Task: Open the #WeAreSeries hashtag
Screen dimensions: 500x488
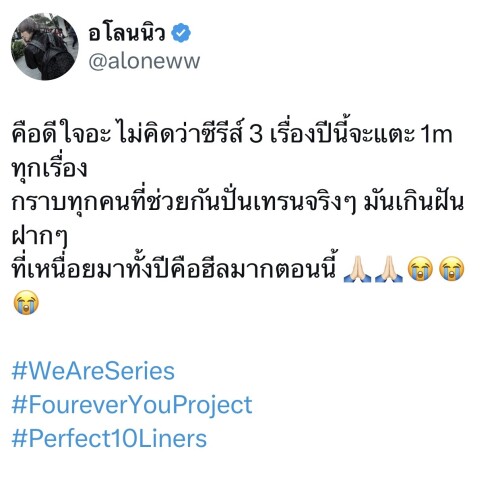Action: (x=93, y=371)
